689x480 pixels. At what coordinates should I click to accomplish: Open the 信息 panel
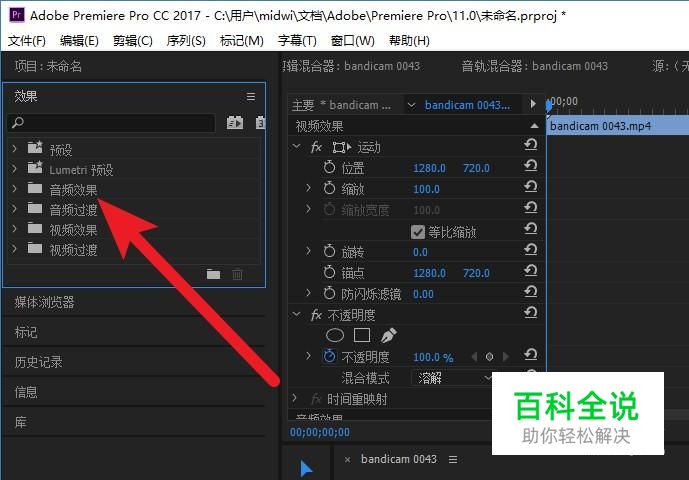[x=26, y=392]
